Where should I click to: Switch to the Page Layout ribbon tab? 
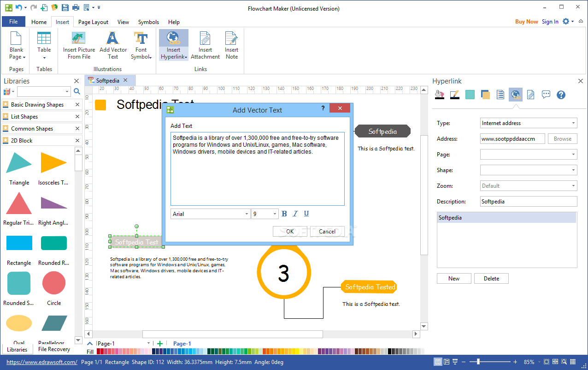[93, 22]
